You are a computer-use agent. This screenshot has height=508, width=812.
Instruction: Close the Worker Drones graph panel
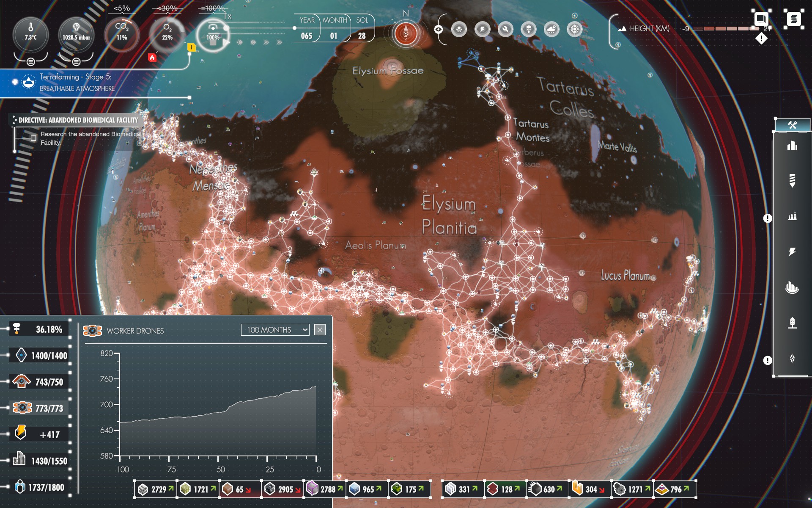coord(320,330)
